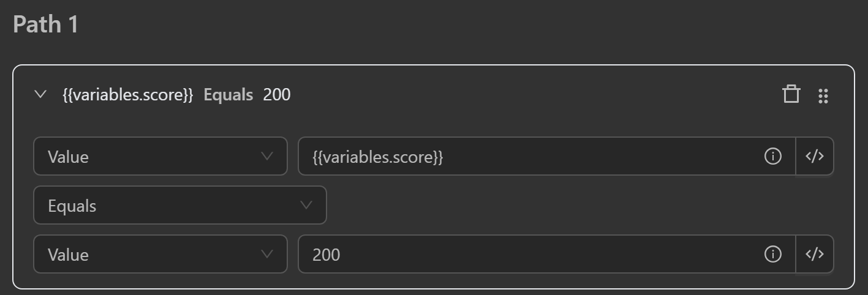Toggle code mode beside the 200 field
This screenshot has width=868, height=295.
(x=814, y=255)
